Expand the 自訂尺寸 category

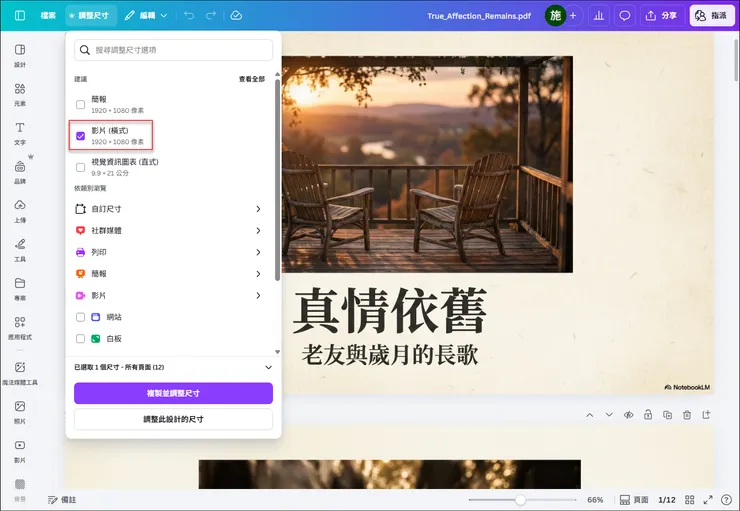(x=168, y=209)
